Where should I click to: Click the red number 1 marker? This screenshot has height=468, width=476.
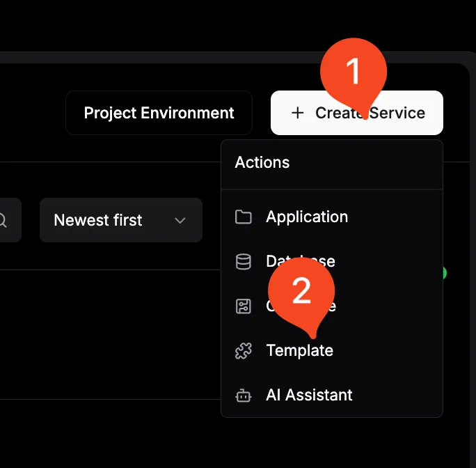[353, 72]
